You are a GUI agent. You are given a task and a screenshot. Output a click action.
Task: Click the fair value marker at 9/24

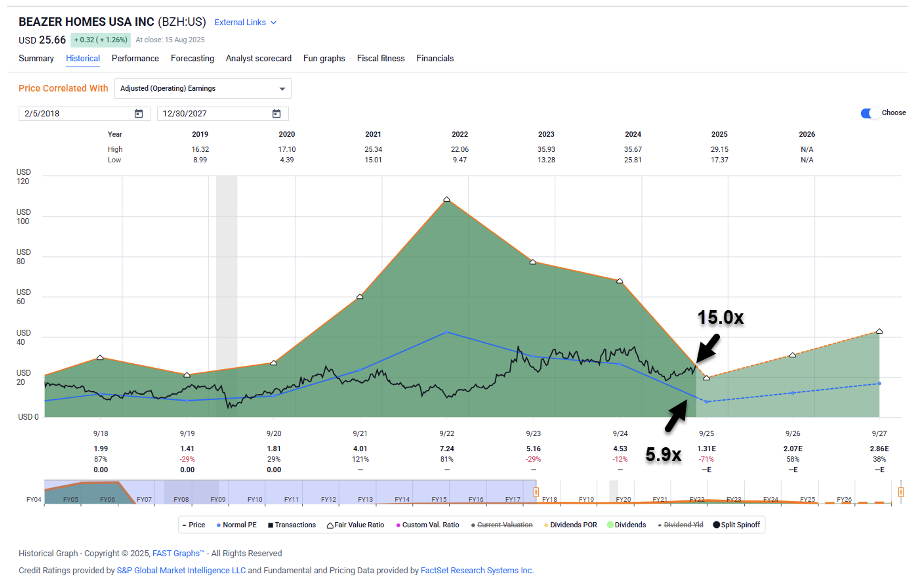click(619, 281)
